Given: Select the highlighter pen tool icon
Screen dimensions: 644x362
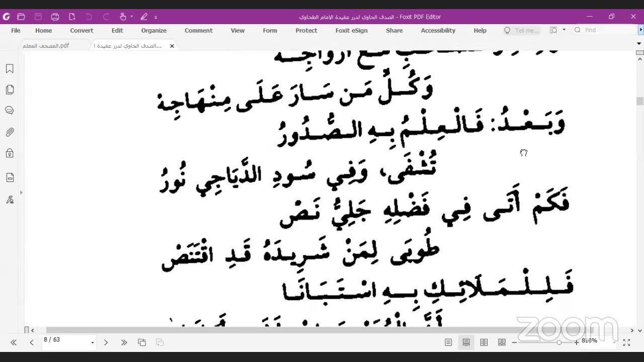Looking at the screenshot, I should (x=144, y=17).
